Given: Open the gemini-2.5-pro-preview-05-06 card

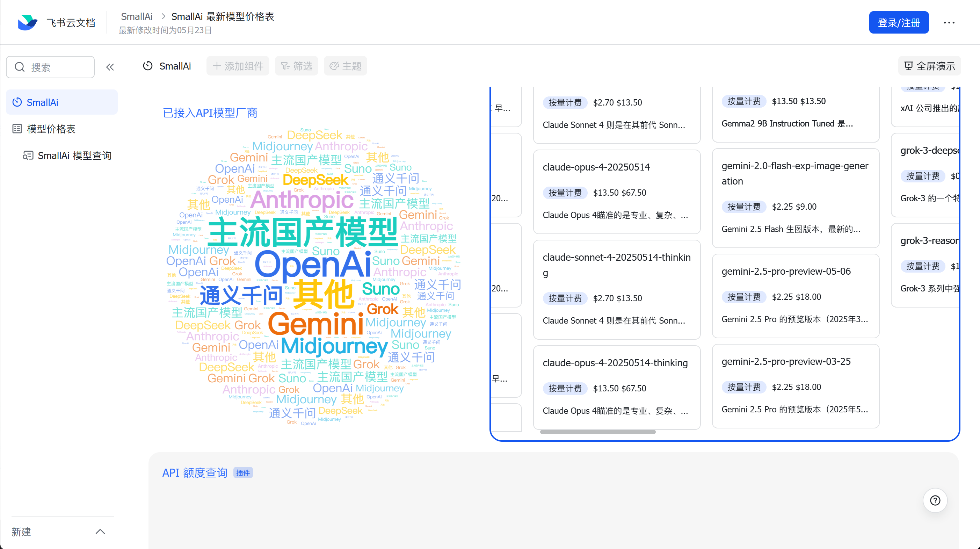Looking at the screenshot, I should point(796,296).
